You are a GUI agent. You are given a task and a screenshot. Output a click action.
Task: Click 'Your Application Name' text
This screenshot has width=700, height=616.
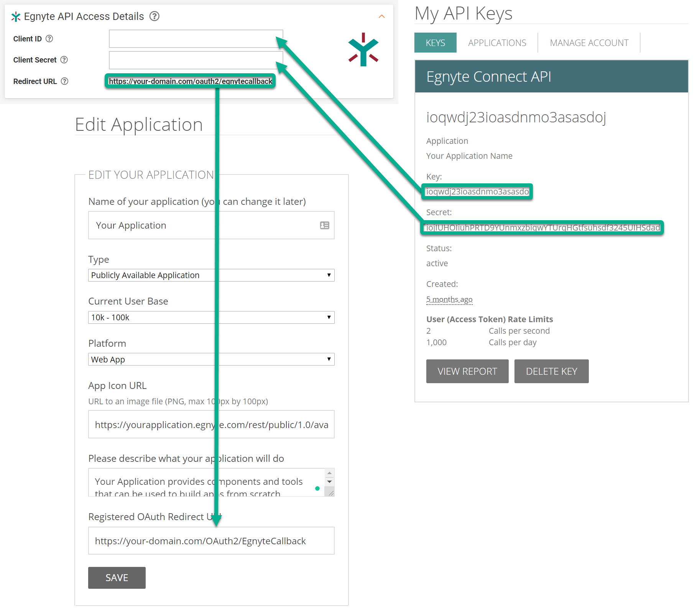coord(469,156)
